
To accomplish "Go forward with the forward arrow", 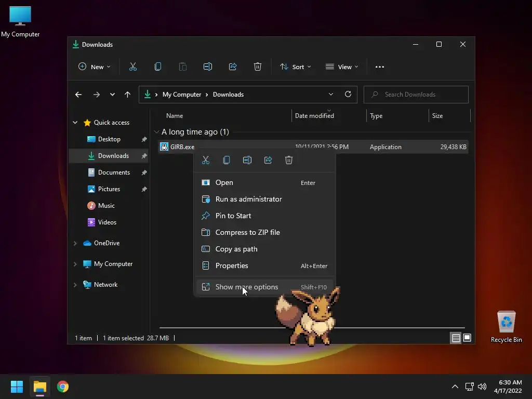I will coord(96,95).
